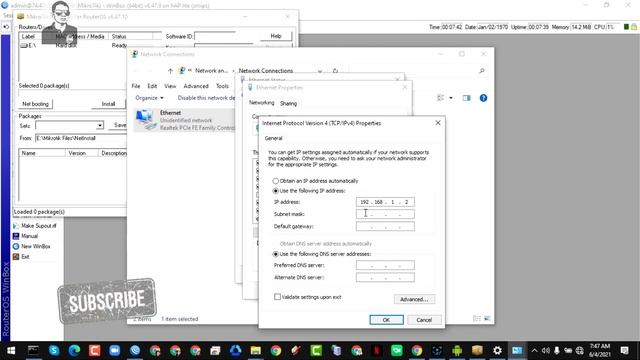
Task: Open Command Prompt from the taskbar
Action: [33, 350]
